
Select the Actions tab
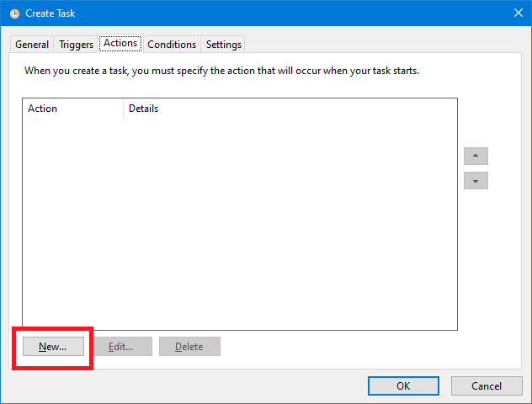click(120, 44)
